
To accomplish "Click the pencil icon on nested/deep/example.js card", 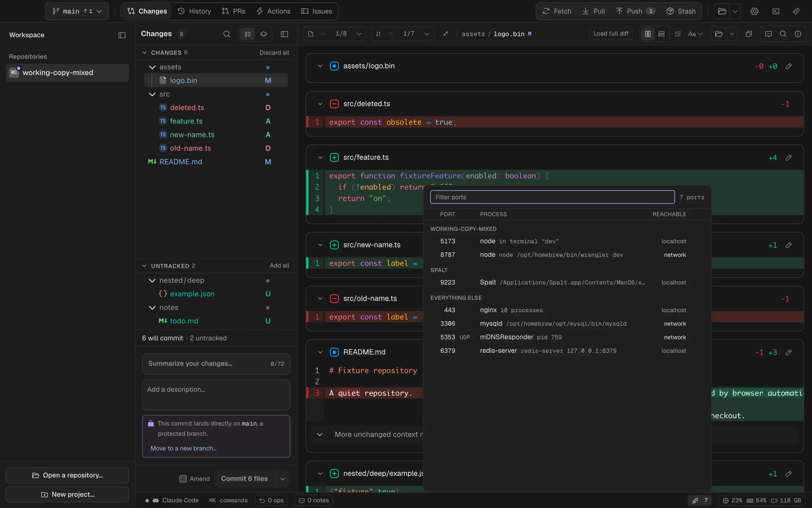I will [x=789, y=474].
